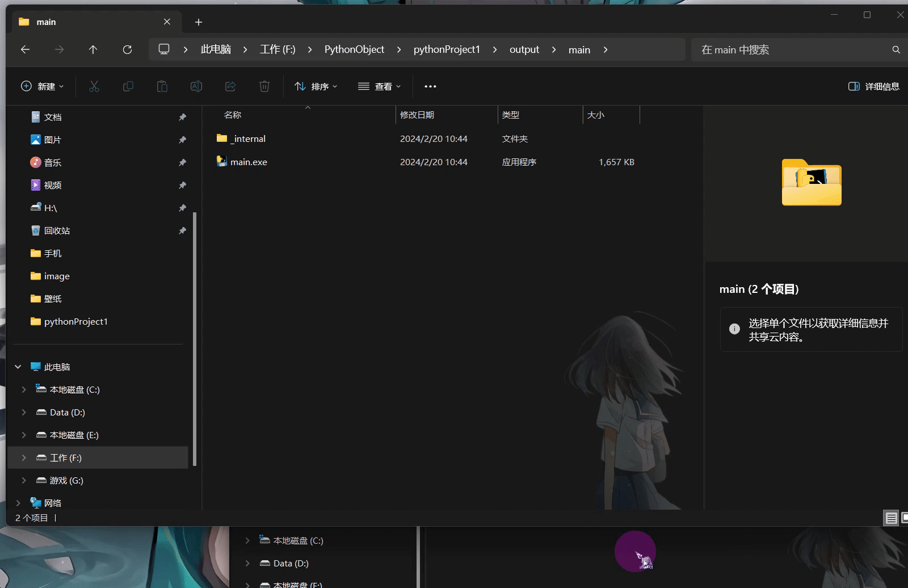Expand Data (D:) in navigation pane
This screenshot has width=908, height=588.
[x=24, y=412]
